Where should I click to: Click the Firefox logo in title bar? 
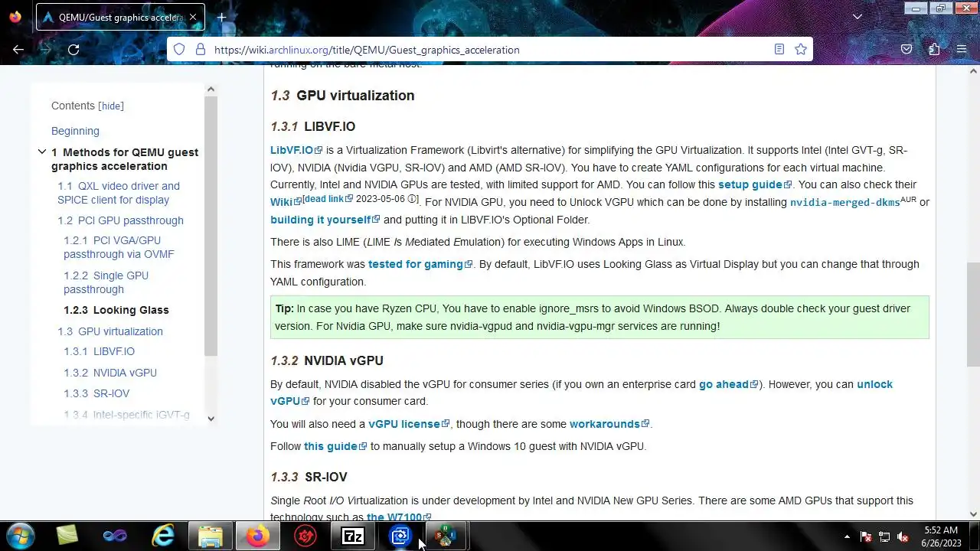[15, 17]
